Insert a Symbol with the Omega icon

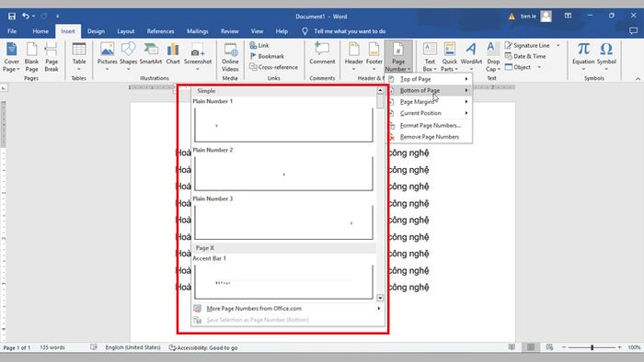pos(606,57)
